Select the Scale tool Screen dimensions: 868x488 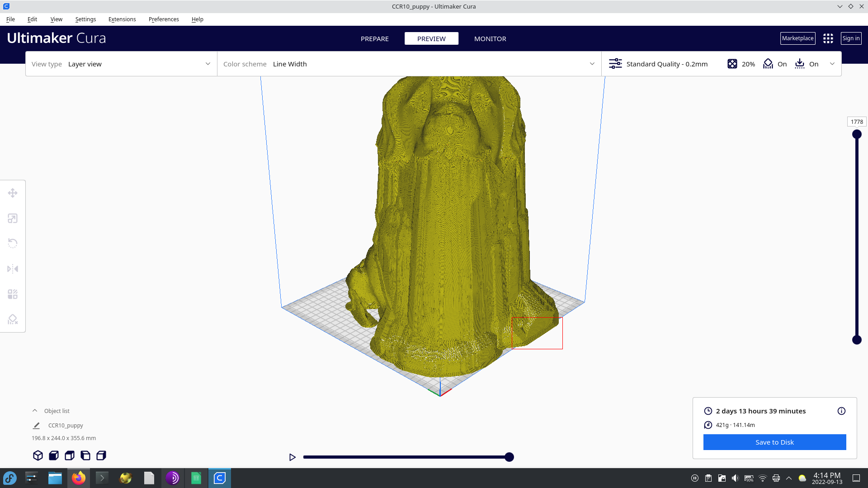tap(13, 219)
